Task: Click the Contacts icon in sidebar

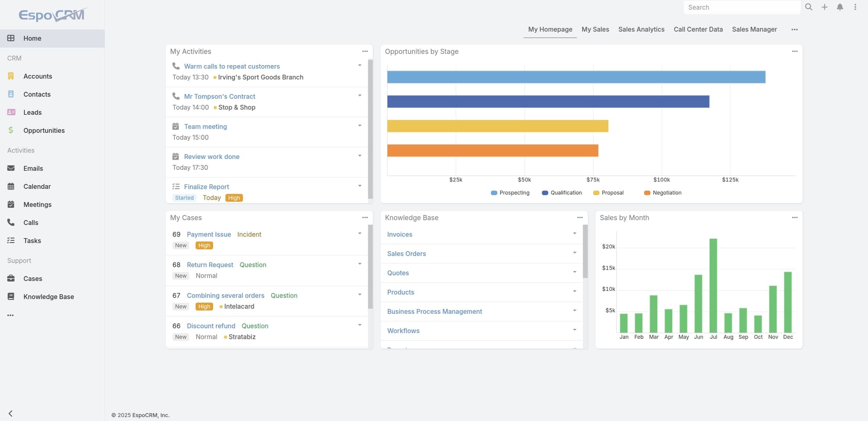Action: pyautogui.click(x=11, y=94)
